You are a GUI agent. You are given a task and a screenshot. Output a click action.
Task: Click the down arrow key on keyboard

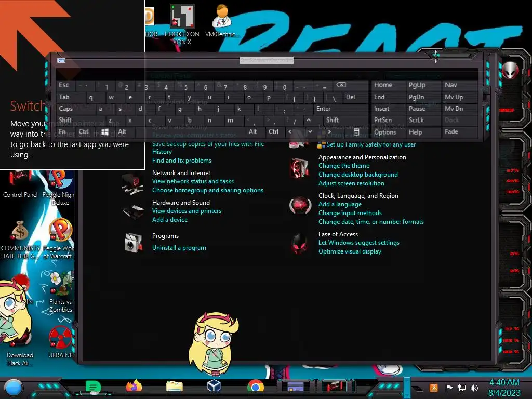pos(310,131)
